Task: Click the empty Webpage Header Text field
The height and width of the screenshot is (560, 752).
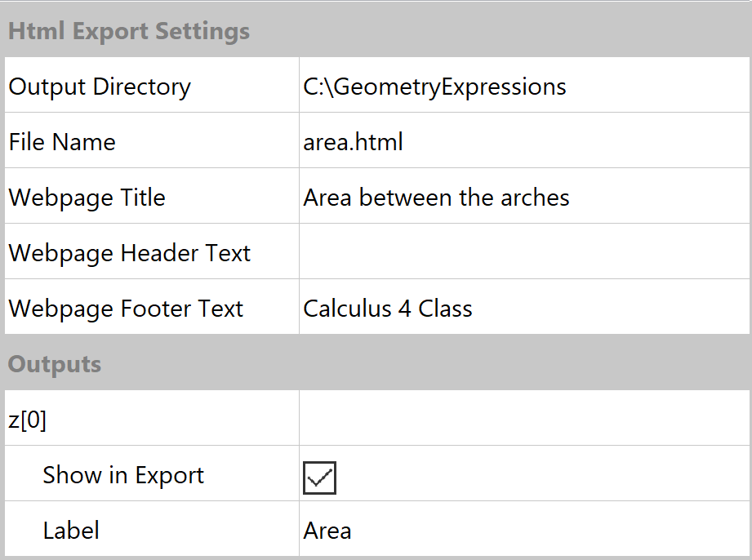Action: pyautogui.click(x=523, y=254)
